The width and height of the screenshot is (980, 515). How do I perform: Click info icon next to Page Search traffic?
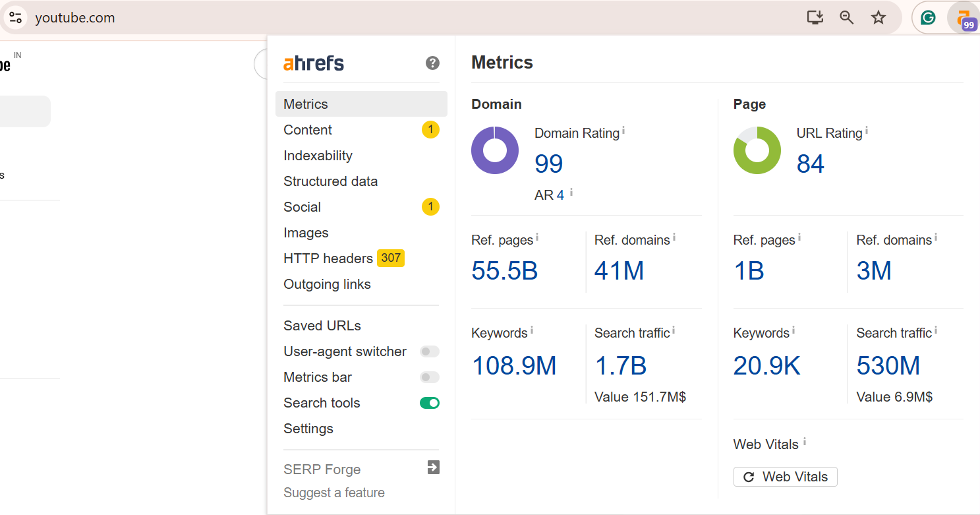pyautogui.click(x=936, y=330)
